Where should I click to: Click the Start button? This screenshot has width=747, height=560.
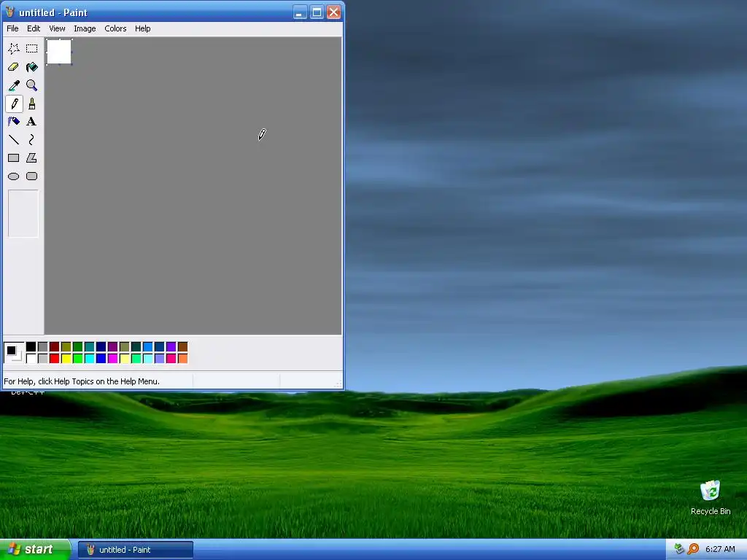coord(35,550)
